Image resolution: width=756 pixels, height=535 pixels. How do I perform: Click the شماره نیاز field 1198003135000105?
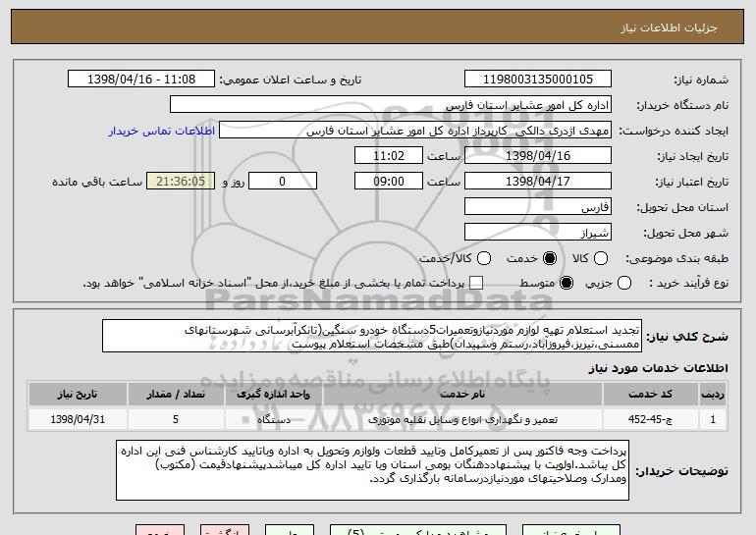point(538,80)
